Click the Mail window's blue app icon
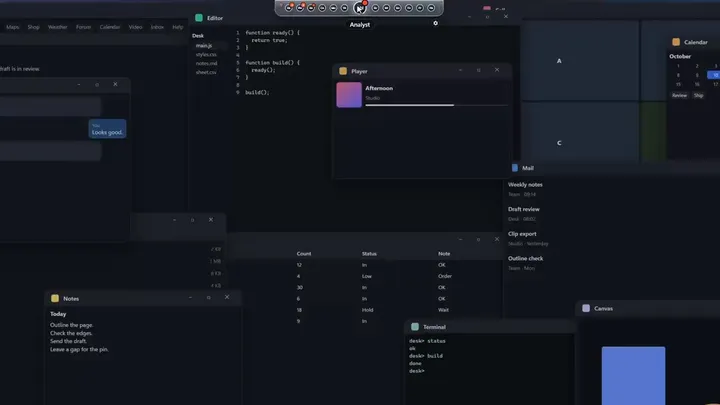 [x=515, y=168]
